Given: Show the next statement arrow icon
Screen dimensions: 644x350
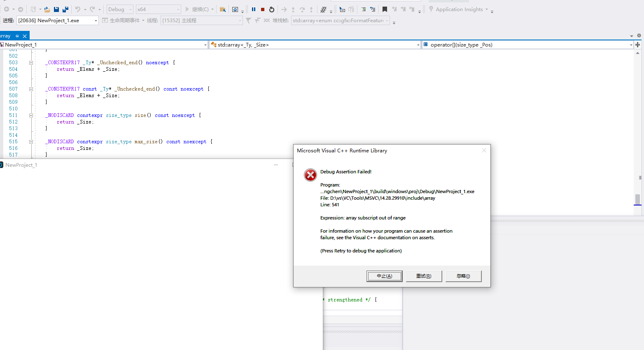Looking at the screenshot, I should point(284,9).
